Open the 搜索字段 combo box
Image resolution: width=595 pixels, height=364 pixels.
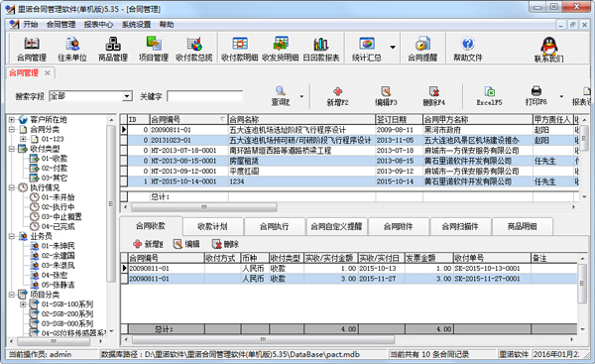pyautogui.click(x=90, y=96)
